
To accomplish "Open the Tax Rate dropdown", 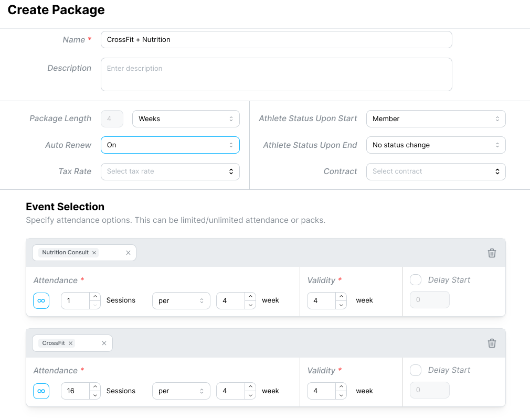I will (x=170, y=171).
